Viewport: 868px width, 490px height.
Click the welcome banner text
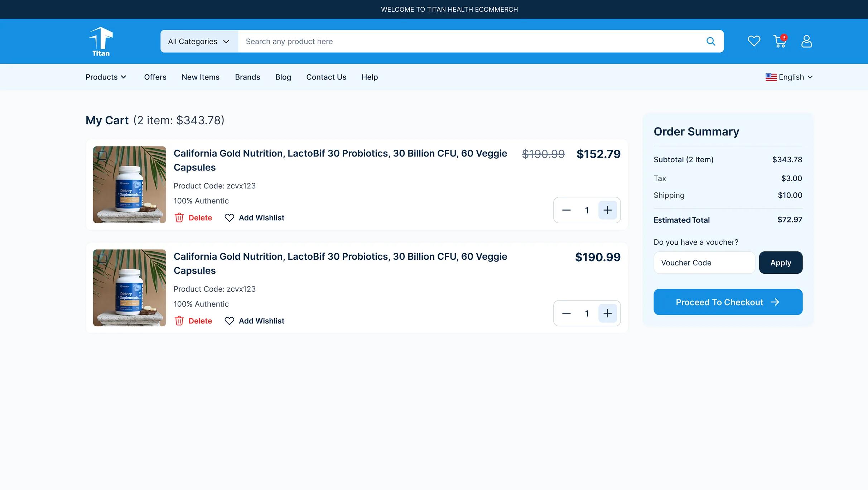(449, 9)
